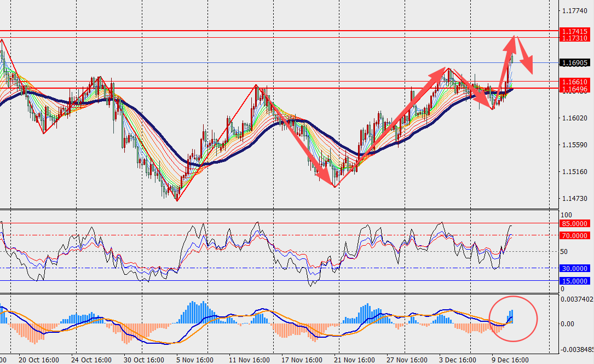Click the 1.16610 resistance price label
This screenshot has width=594, height=364.
574,82
